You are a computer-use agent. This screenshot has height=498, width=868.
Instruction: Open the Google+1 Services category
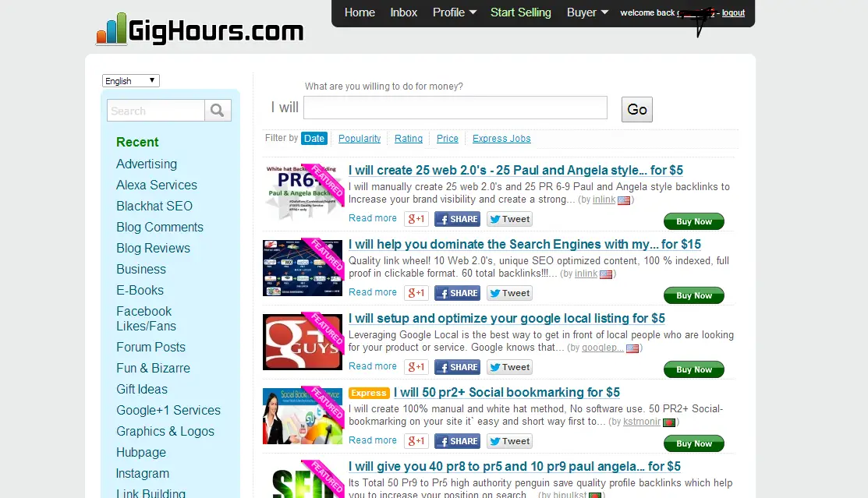pyautogui.click(x=168, y=411)
